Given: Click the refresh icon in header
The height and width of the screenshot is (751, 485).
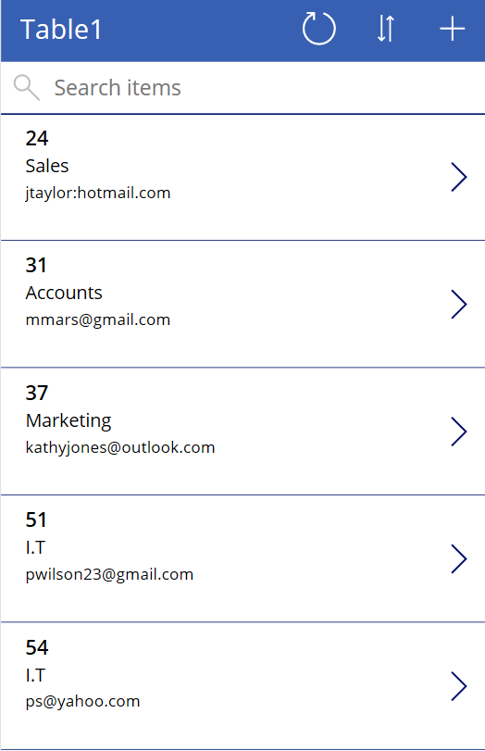Looking at the screenshot, I should [319, 29].
